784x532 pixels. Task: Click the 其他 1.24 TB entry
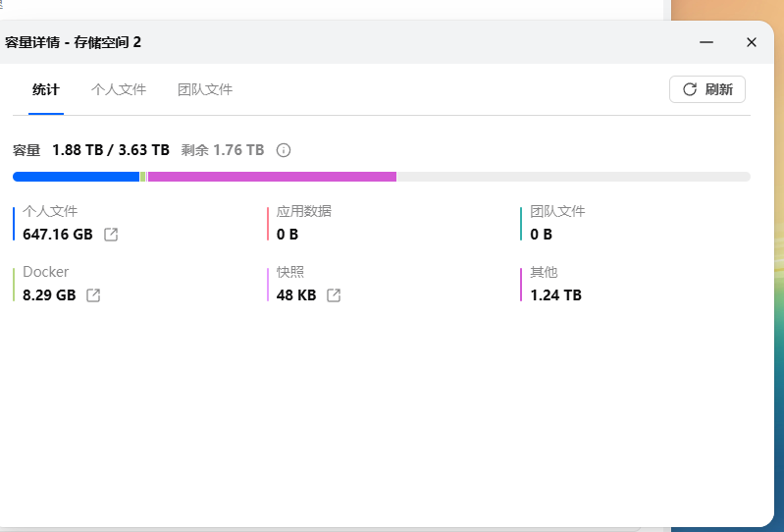555,284
